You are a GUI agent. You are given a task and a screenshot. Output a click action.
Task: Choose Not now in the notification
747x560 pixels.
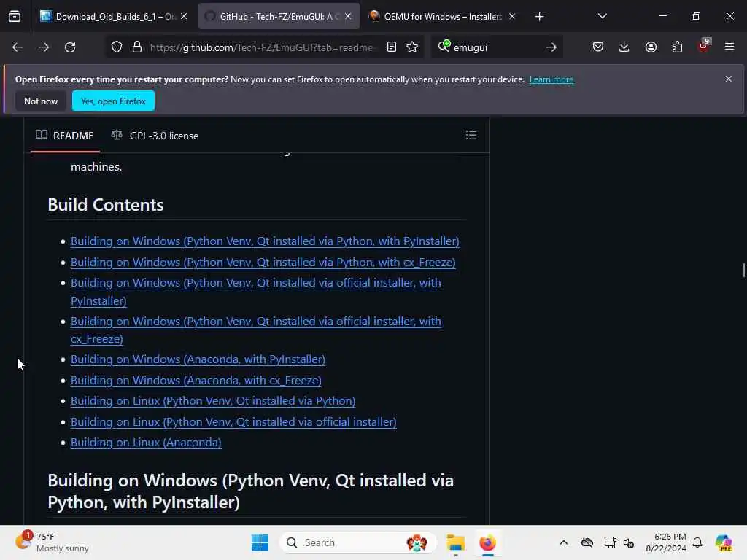(x=41, y=101)
